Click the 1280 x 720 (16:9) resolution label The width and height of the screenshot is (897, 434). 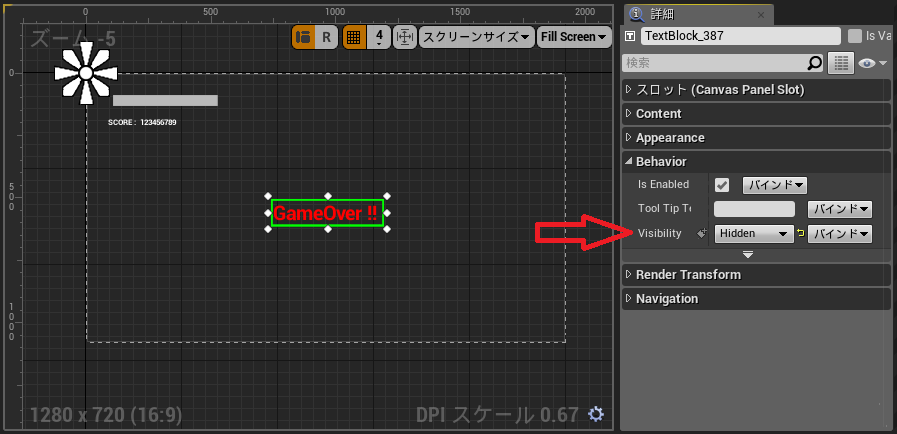coord(106,415)
